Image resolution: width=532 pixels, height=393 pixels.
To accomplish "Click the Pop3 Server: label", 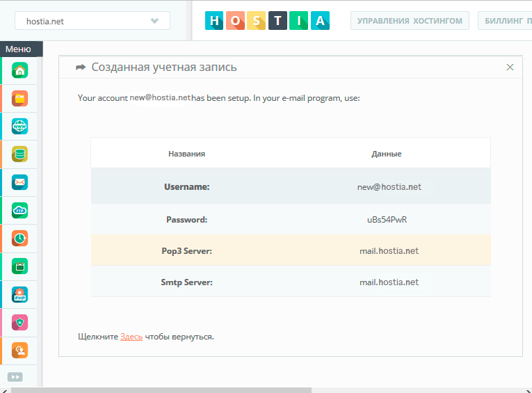I will (x=186, y=251).
